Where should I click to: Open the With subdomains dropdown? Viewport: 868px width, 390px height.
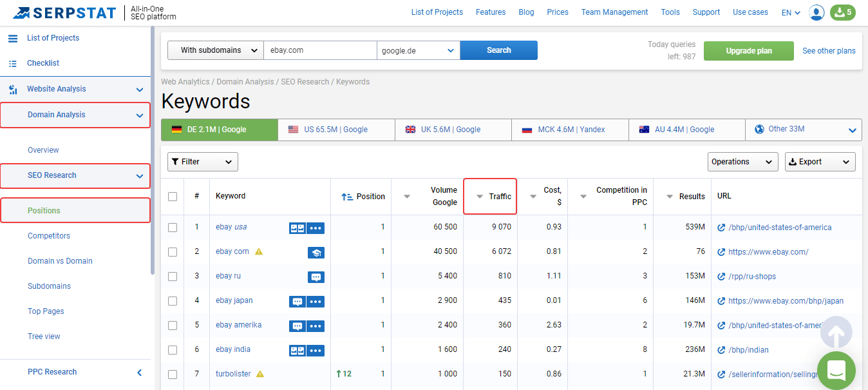click(216, 50)
